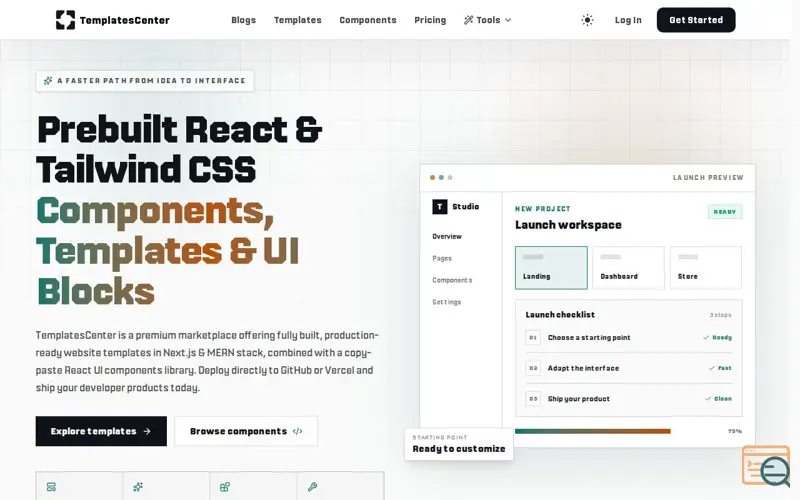Click the gray window dot in the preview

pos(450,178)
